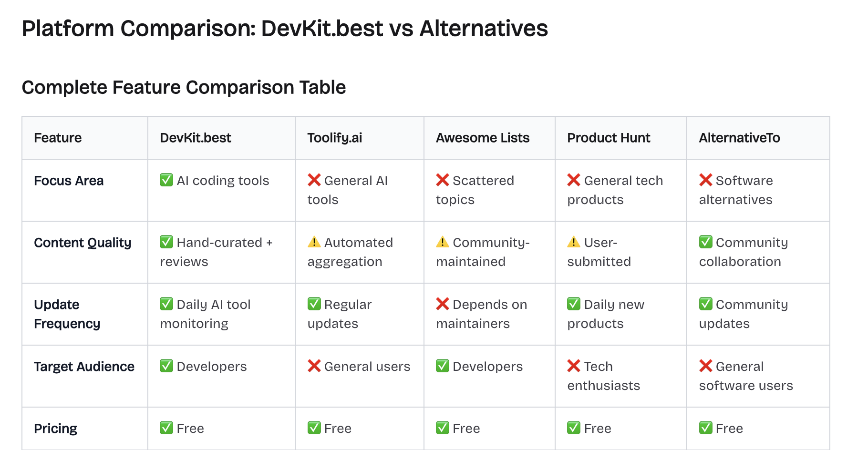868x450 pixels.
Task: Click the green check beside Daily new products
Action: 574,304
